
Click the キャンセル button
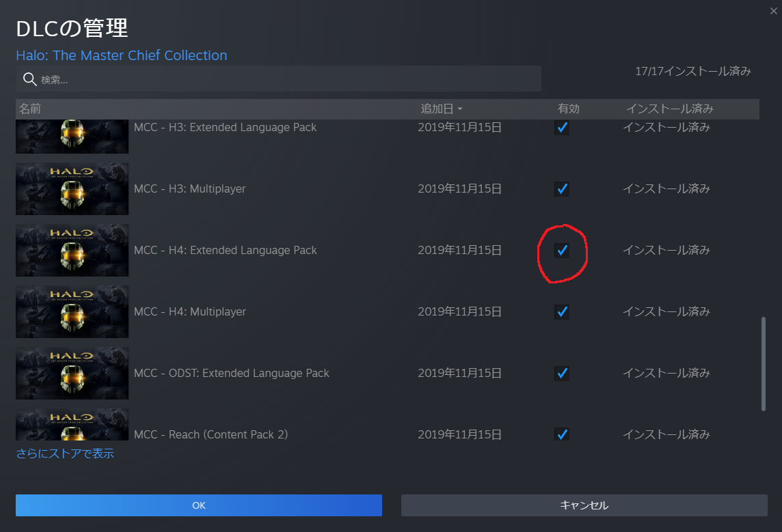pos(584,505)
